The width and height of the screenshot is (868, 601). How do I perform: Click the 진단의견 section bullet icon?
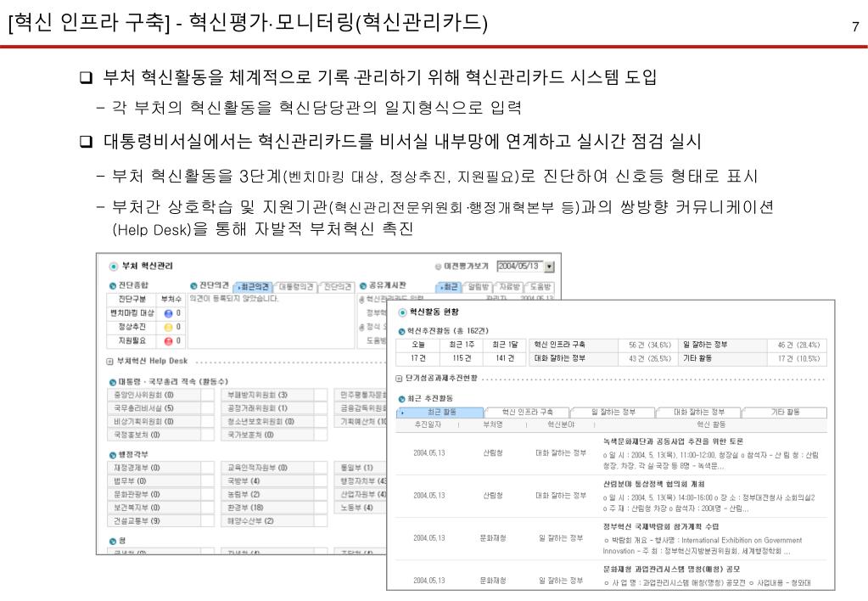pyautogui.click(x=193, y=286)
